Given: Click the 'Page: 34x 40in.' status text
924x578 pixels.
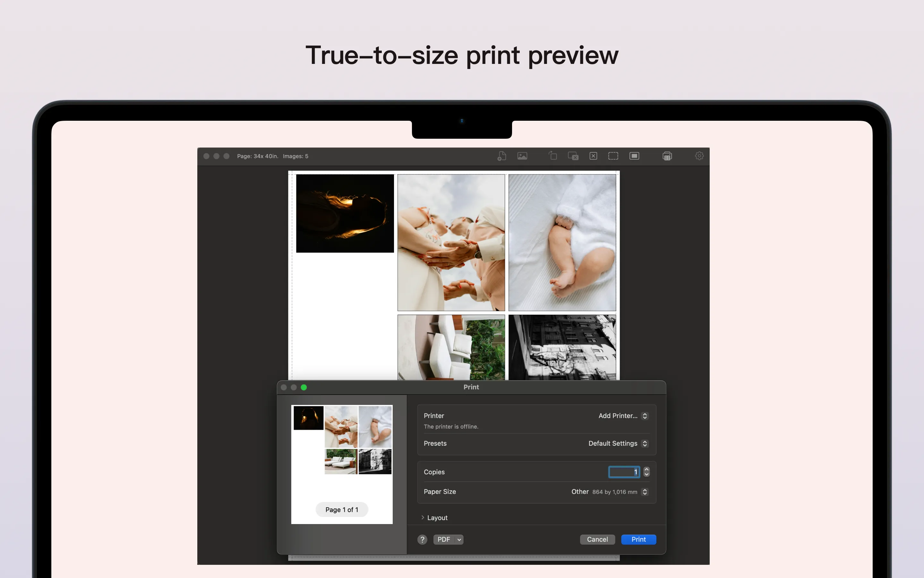Looking at the screenshot, I should coord(258,156).
